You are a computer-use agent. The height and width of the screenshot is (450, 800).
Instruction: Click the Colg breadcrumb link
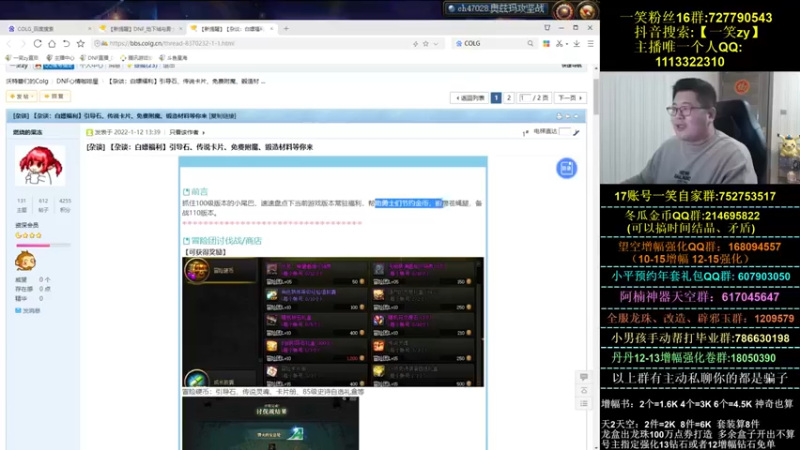pyautogui.click(x=27, y=81)
